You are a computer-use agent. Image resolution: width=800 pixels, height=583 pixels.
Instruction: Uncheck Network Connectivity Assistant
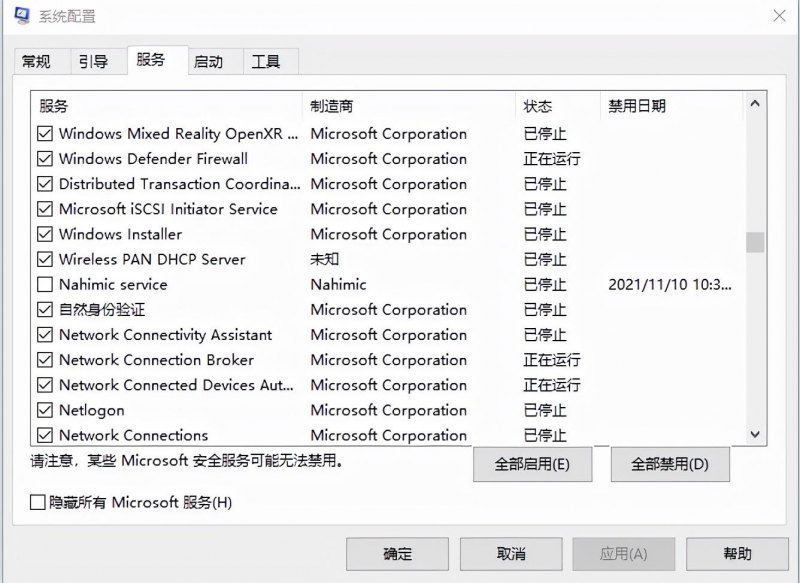tap(45, 335)
